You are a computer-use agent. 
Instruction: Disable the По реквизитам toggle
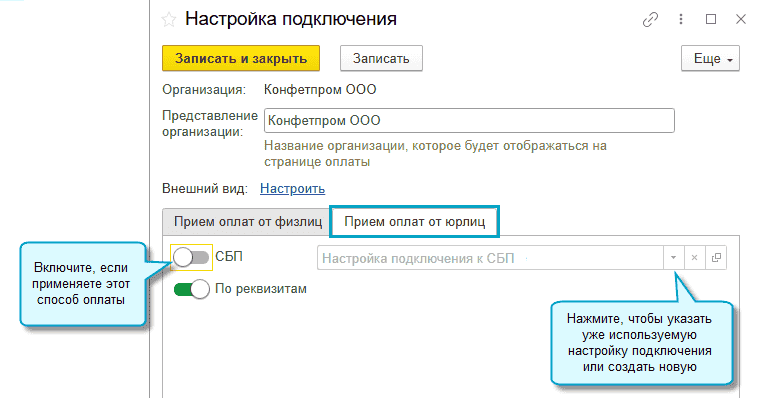click(191, 289)
